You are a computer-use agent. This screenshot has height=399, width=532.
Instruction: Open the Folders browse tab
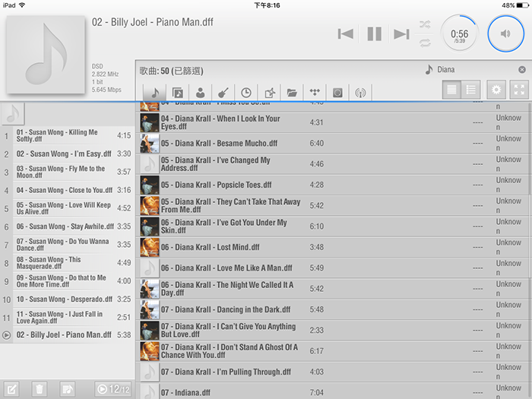pos(292,92)
